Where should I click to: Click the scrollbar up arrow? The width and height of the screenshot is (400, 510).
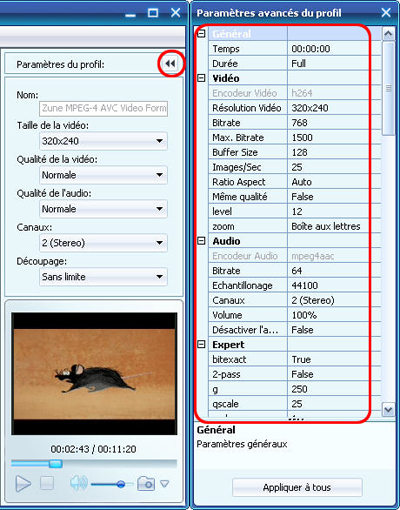[x=388, y=34]
